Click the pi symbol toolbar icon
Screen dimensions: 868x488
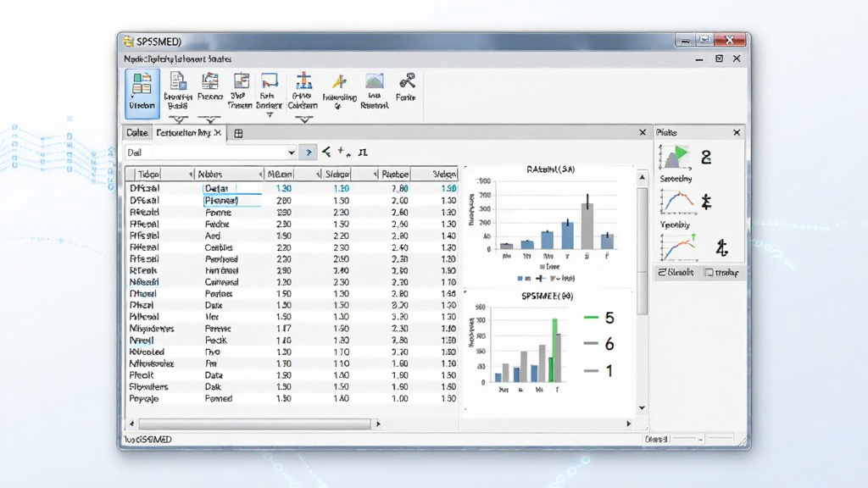coord(363,152)
